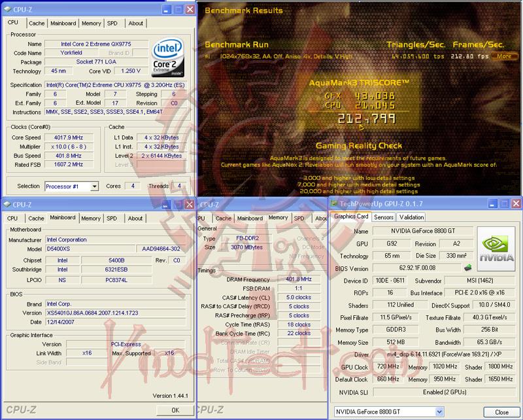This screenshot has width=523, height=420.
Task: Select Graphics Card tab in GPU-Z
Action: 351,217
